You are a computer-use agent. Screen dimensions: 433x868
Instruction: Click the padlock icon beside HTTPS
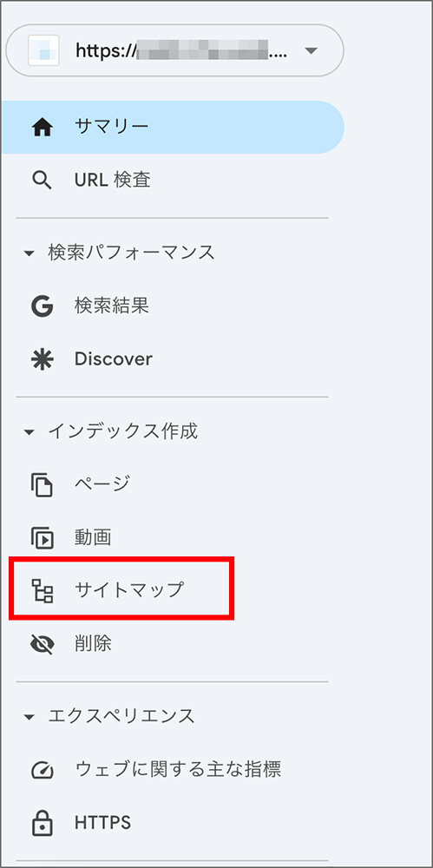(43, 823)
